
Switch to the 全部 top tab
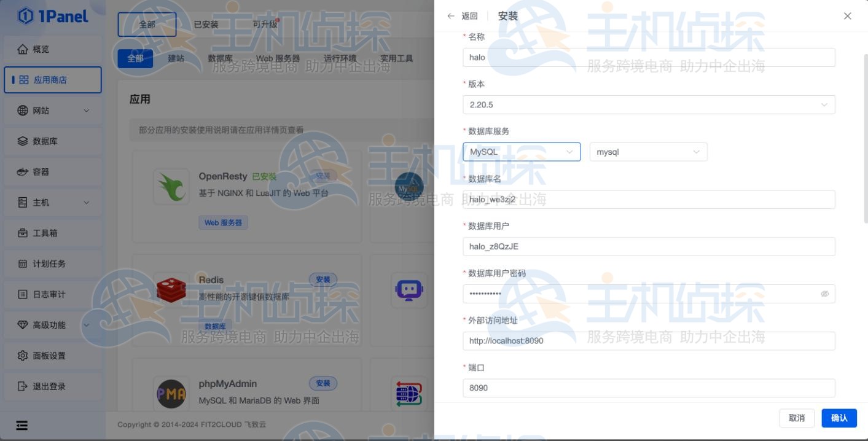(147, 25)
